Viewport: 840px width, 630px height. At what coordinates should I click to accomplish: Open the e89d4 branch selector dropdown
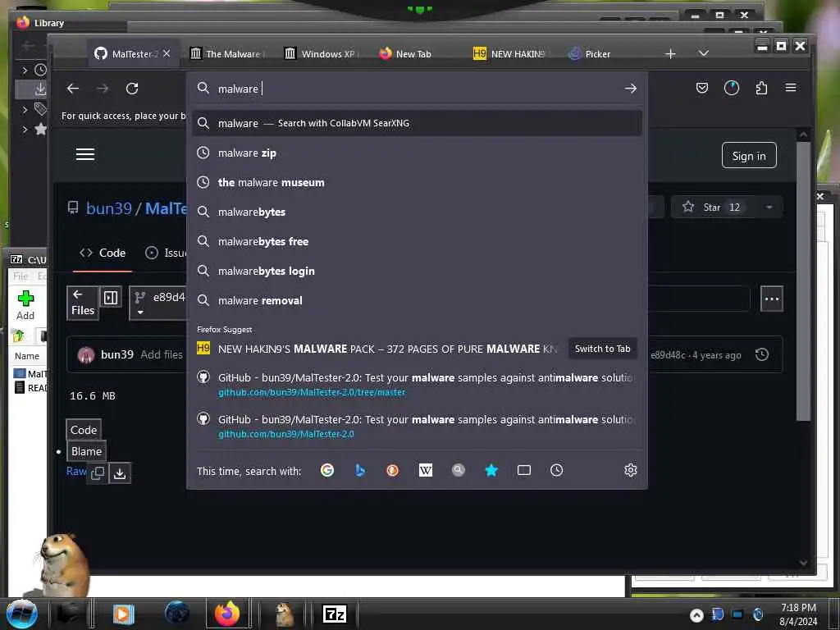tap(158, 303)
